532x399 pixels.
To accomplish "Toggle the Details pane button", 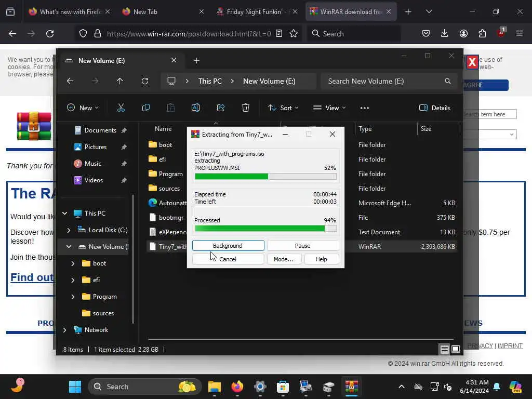I will pos(435,108).
